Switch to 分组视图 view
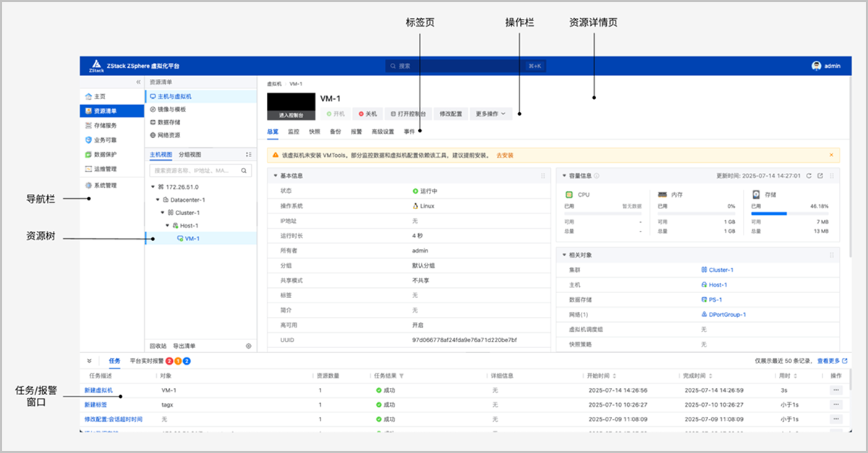 (x=190, y=155)
